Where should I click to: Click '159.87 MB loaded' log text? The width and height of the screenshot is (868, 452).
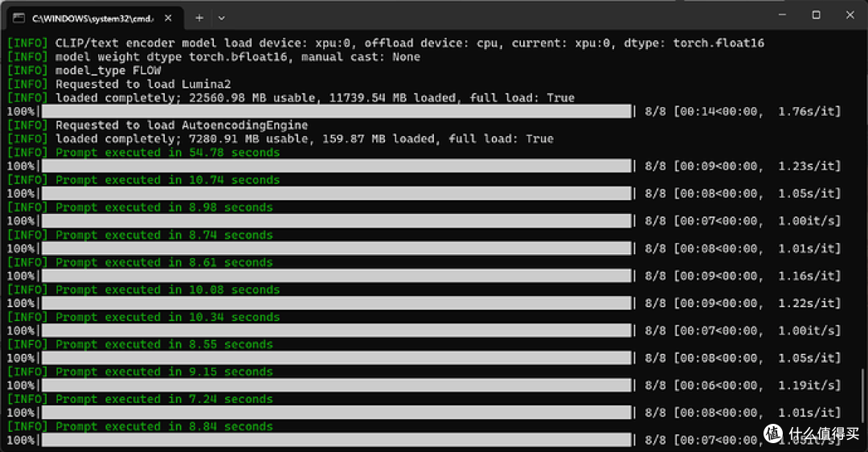tap(379, 139)
